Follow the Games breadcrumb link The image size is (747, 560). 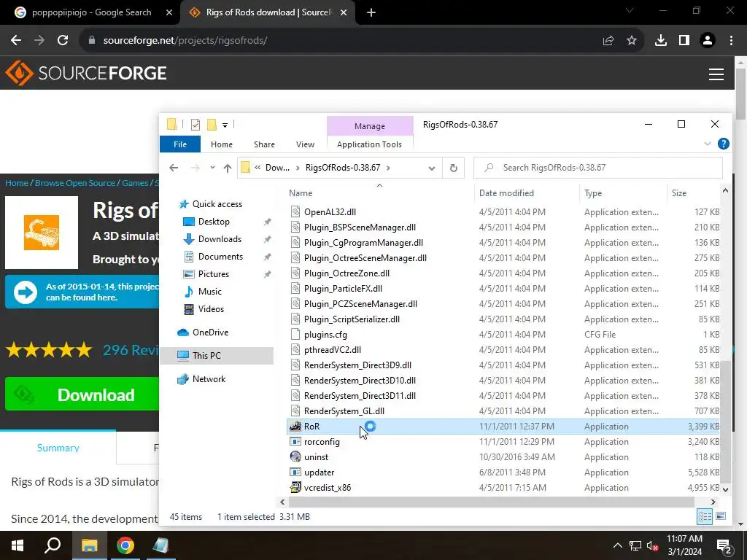135,183
